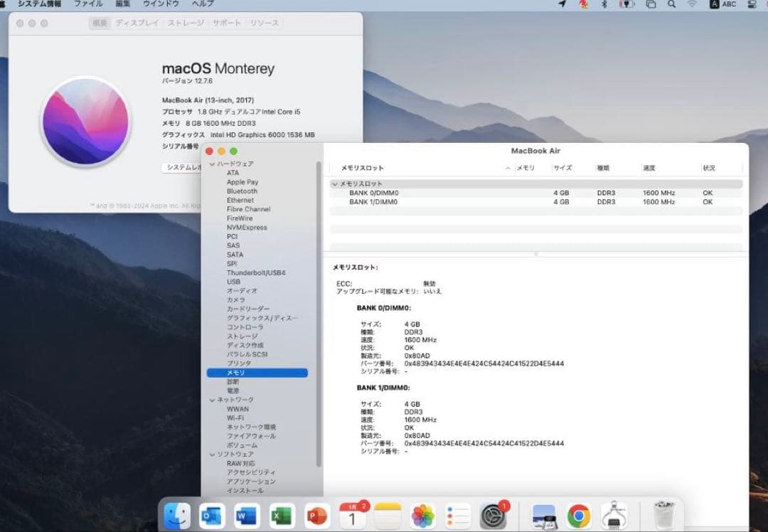Open the Preview app in the Dock

(544, 516)
